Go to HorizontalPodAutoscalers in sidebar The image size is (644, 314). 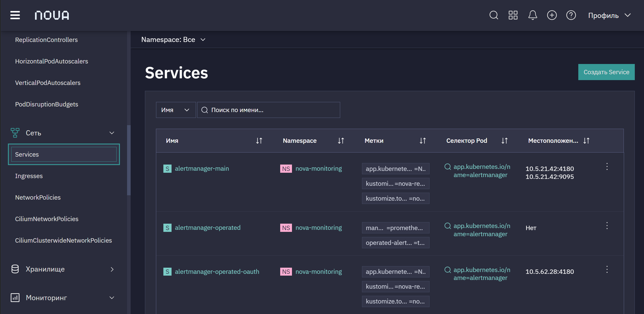point(51,61)
